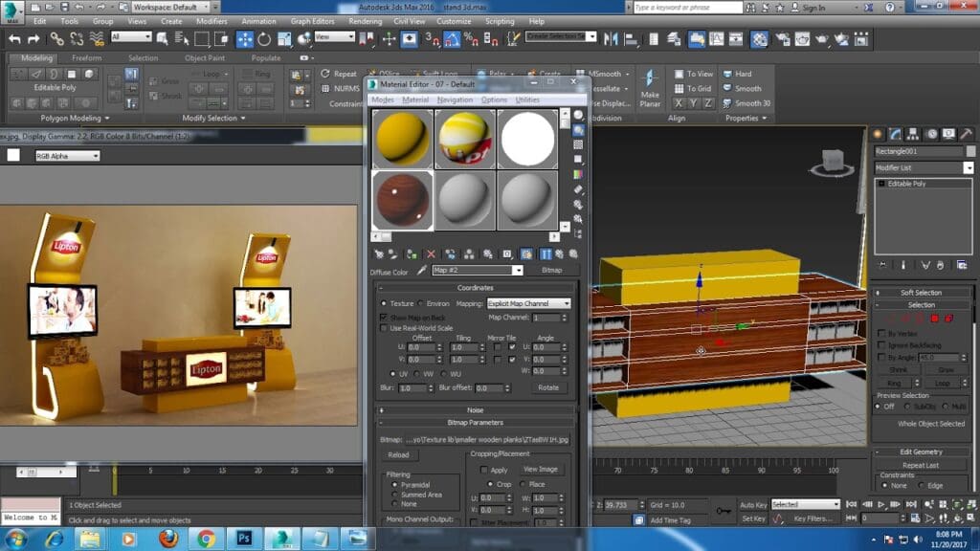This screenshot has height=551, width=980.
Task: Click the Go to Parent icon
Action: [559, 254]
